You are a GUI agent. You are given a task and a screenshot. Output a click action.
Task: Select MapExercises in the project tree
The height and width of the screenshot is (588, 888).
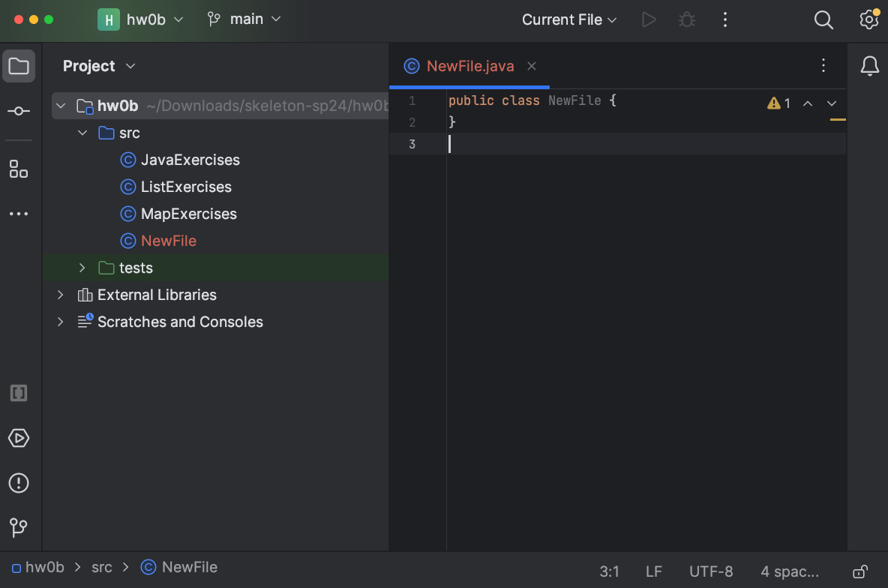pyautogui.click(x=188, y=214)
